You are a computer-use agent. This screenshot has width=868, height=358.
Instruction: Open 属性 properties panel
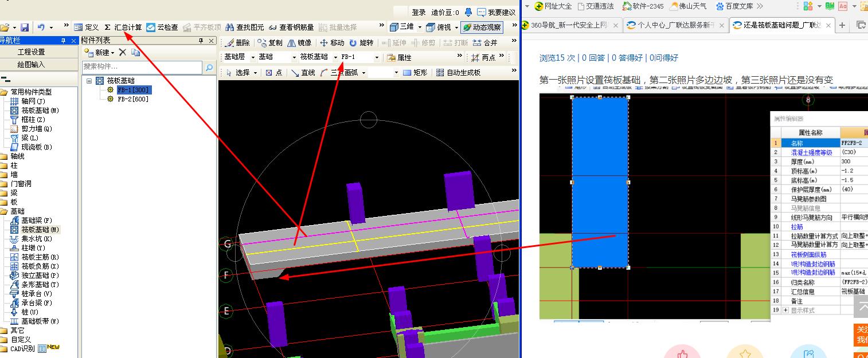point(399,57)
